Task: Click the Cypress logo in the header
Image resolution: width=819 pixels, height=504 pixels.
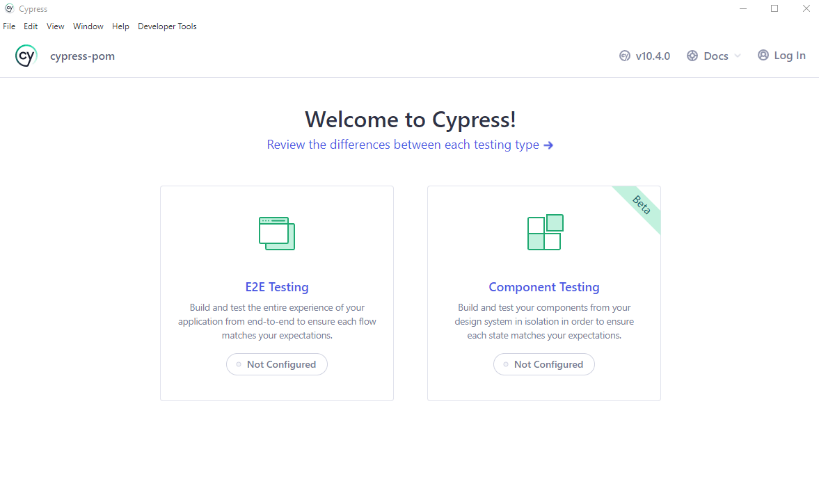Action: [26, 56]
